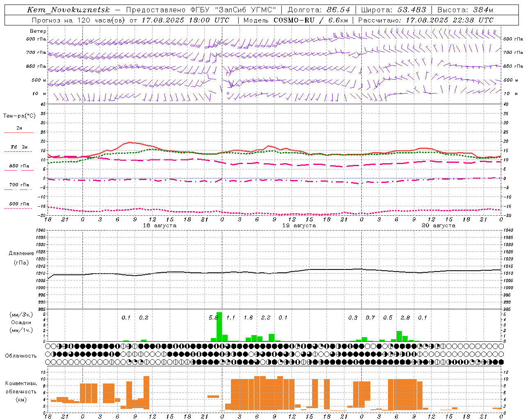
Task: Click the "Давление" pressure panel label
Action: coord(21,253)
